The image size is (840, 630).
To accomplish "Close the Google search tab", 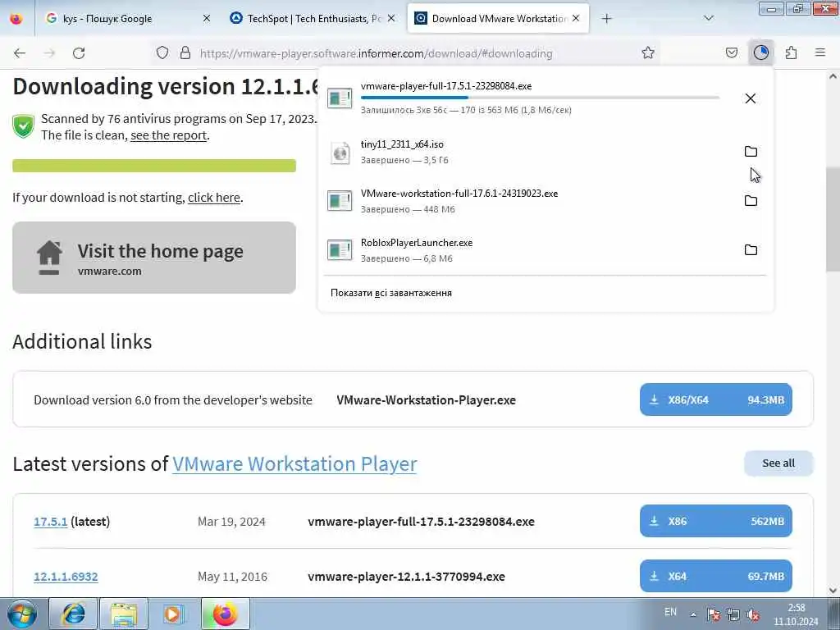I will [207, 18].
